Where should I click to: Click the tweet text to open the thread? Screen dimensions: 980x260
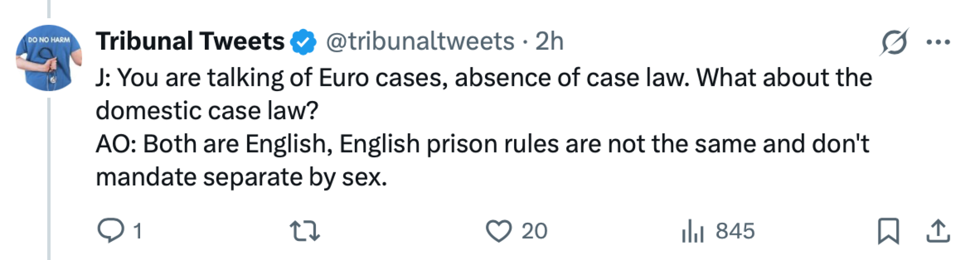click(434, 126)
